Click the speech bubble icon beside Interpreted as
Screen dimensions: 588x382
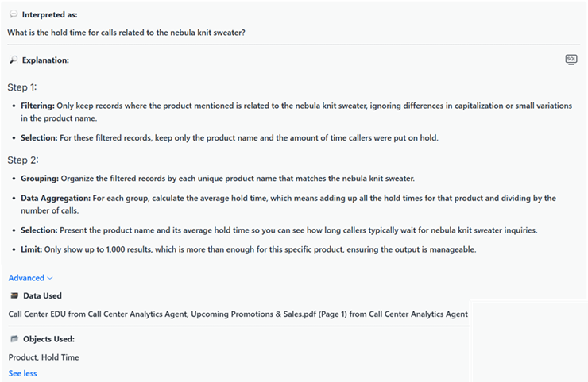click(x=14, y=14)
